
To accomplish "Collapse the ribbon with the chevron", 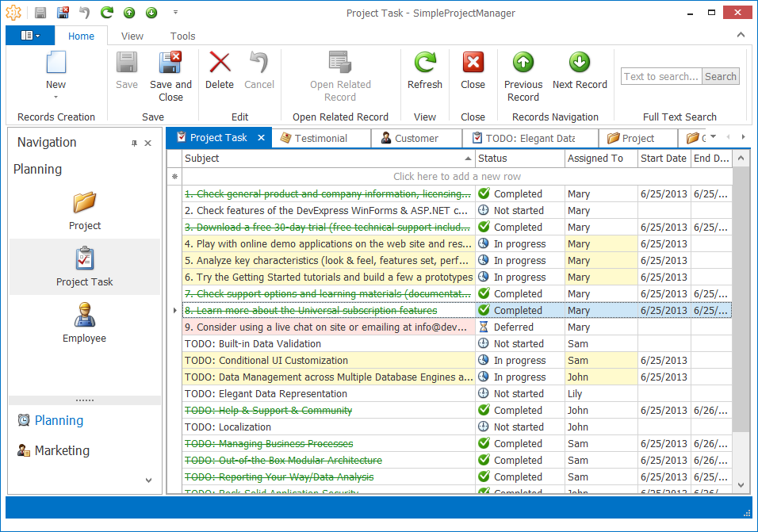I will [741, 35].
